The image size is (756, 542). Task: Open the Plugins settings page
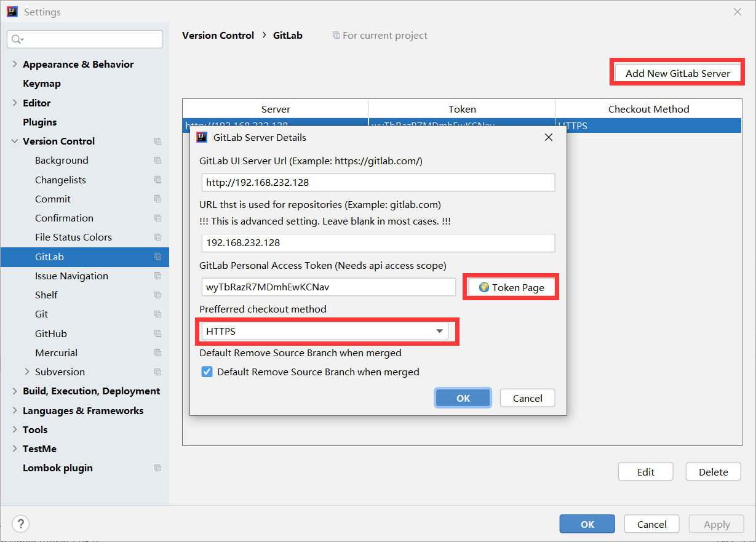pyautogui.click(x=40, y=122)
